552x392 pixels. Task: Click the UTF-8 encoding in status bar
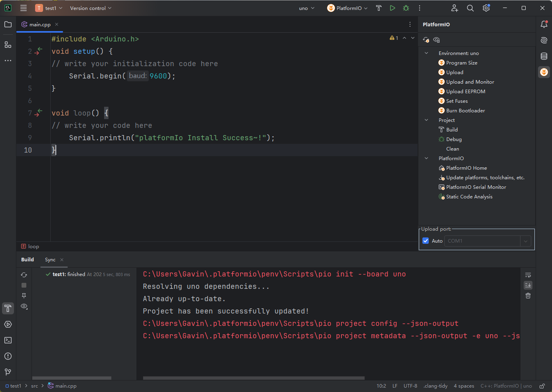[x=410, y=386]
